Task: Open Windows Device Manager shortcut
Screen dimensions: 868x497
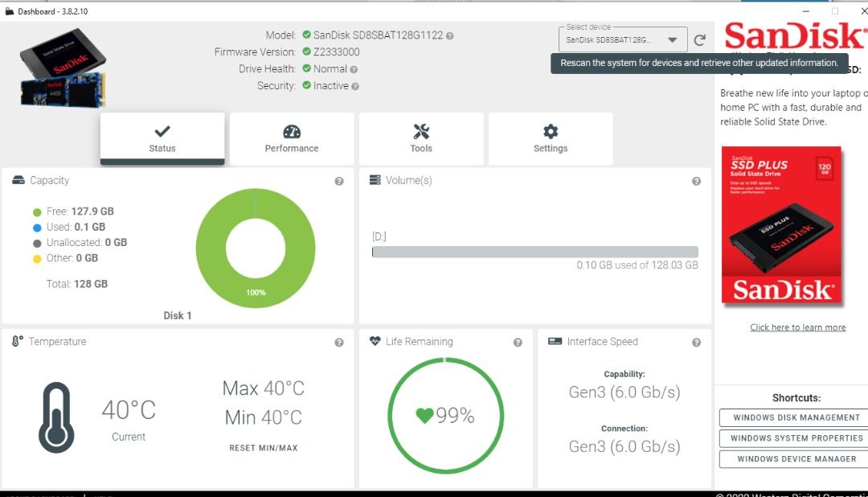Action: (796, 459)
